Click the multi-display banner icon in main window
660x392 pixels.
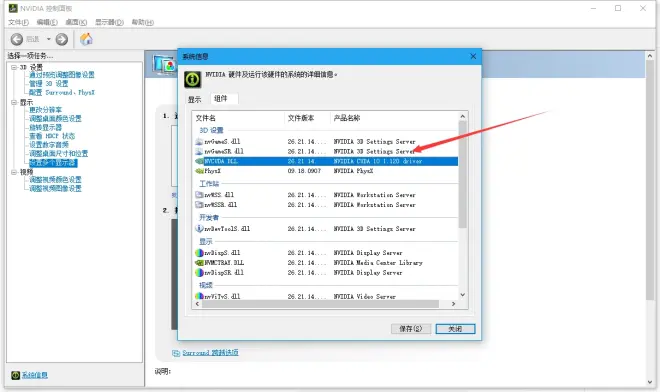tap(165, 64)
